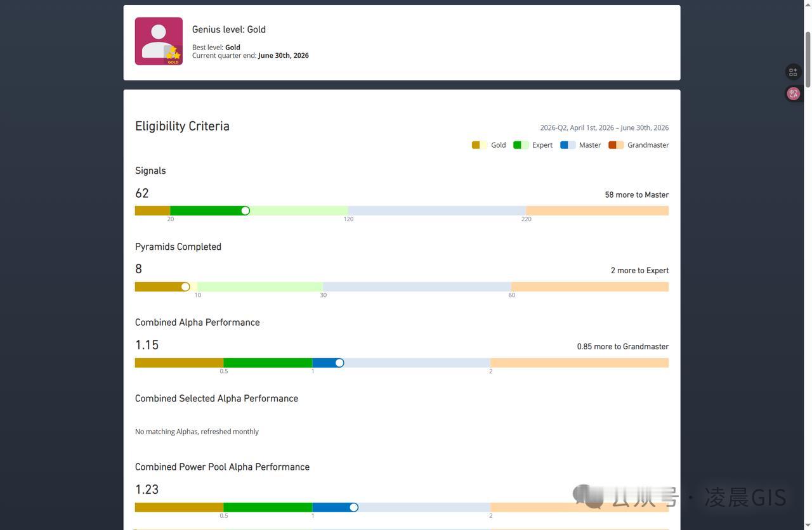812x530 pixels.
Task: Click the Expert green legend swatch
Action: coord(521,145)
